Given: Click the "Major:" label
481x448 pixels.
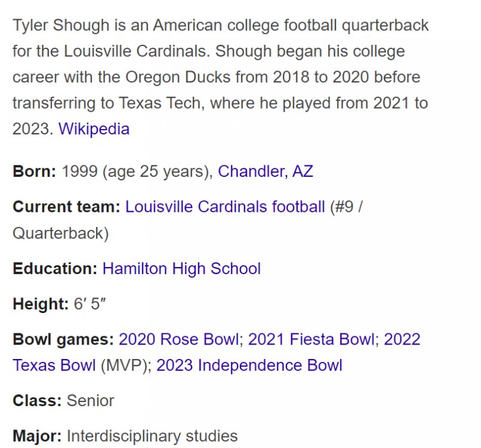Looking at the screenshot, I should coord(37,436).
